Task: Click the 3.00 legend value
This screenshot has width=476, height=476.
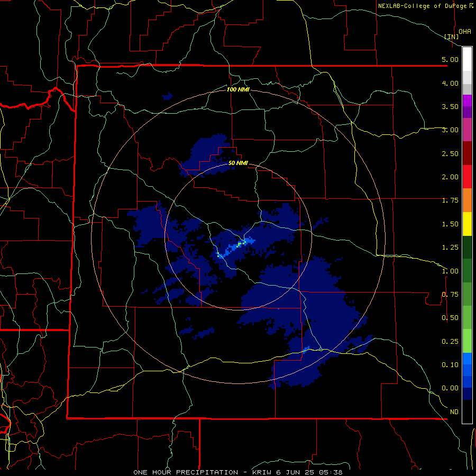Action: 450,130
